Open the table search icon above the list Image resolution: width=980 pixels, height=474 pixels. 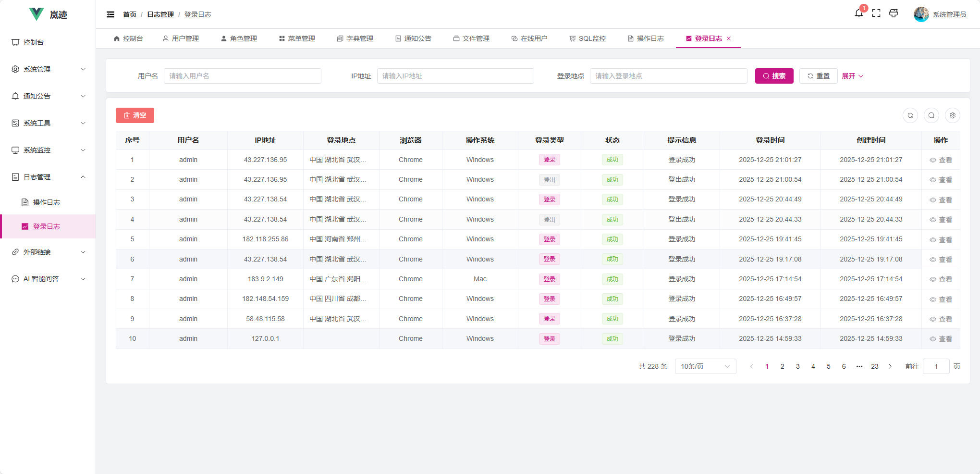coord(931,115)
